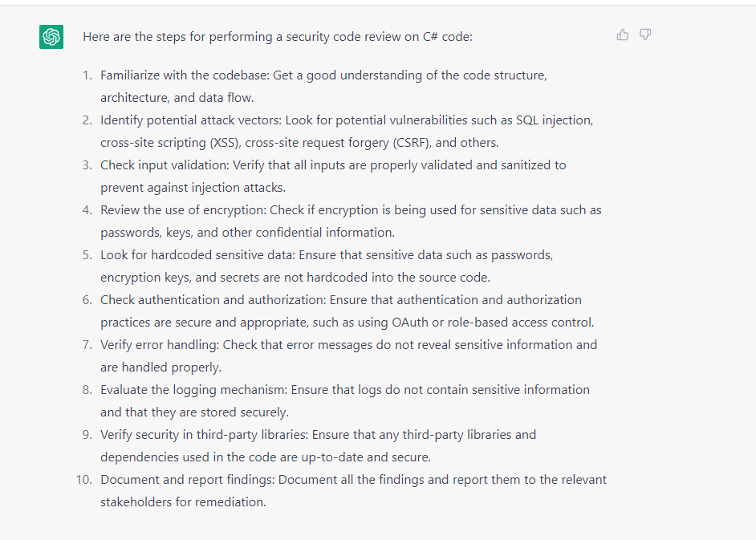Click the thumbs down feedback icon
Image resolution: width=756 pixels, height=540 pixels.
click(x=645, y=35)
